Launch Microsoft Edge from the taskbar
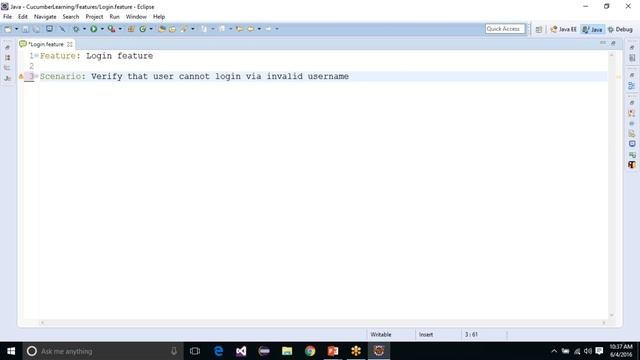Image resolution: width=640 pixels, height=360 pixels. [218, 351]
